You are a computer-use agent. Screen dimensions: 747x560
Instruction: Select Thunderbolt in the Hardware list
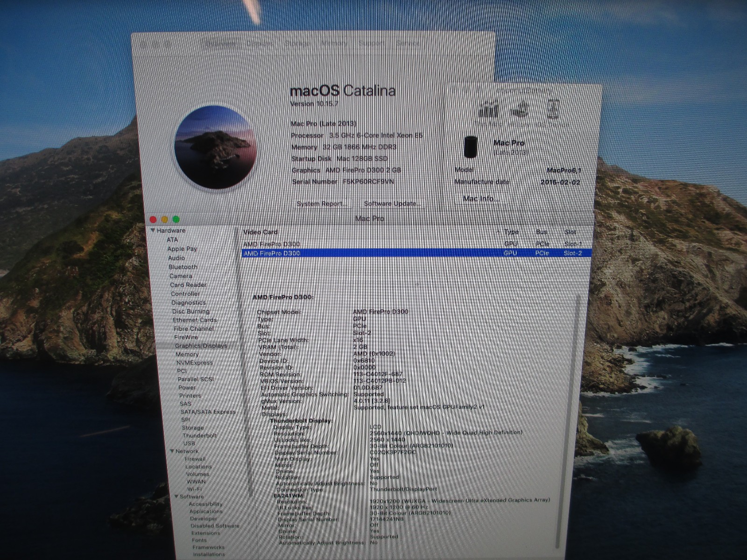(200, 435)
